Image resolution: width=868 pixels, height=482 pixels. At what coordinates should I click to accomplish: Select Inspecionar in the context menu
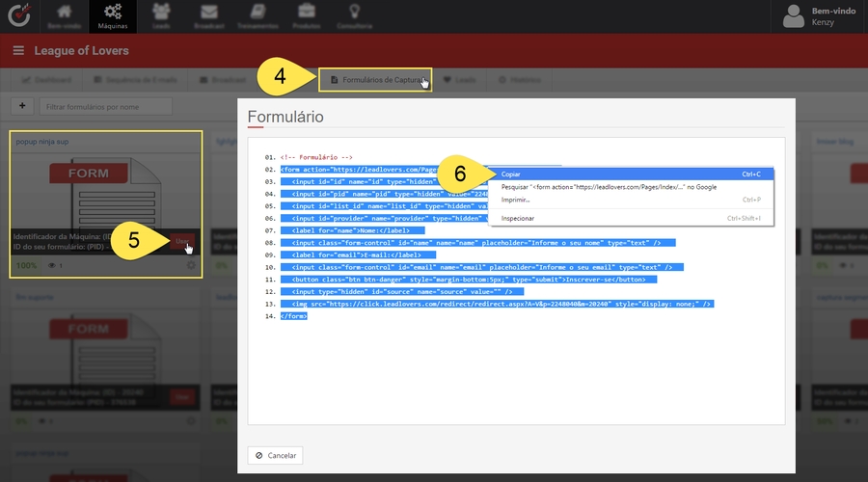(518, 219)
